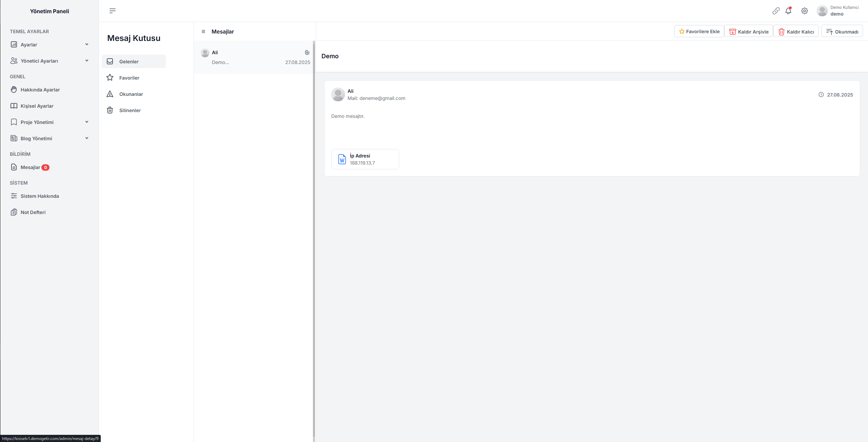Screen dimensions: 868x442
Task: Click the Mesajlar list menu icon
Action: (x=203, y=31)
